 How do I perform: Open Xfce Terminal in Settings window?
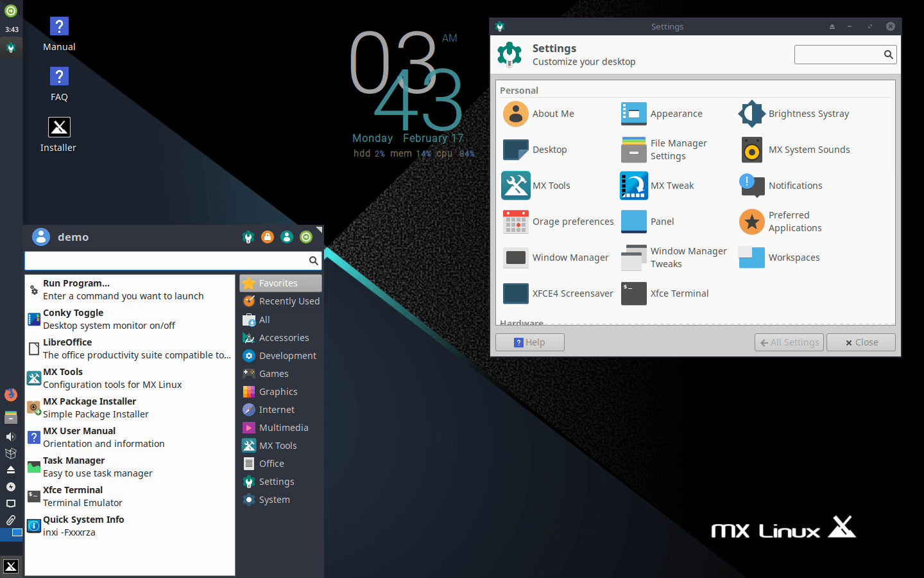pos(665,293)
